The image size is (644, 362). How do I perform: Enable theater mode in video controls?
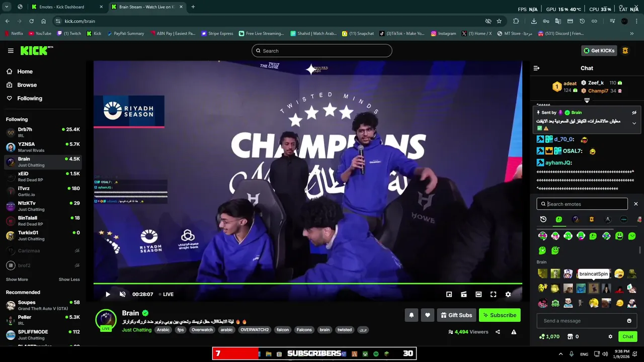478,294
